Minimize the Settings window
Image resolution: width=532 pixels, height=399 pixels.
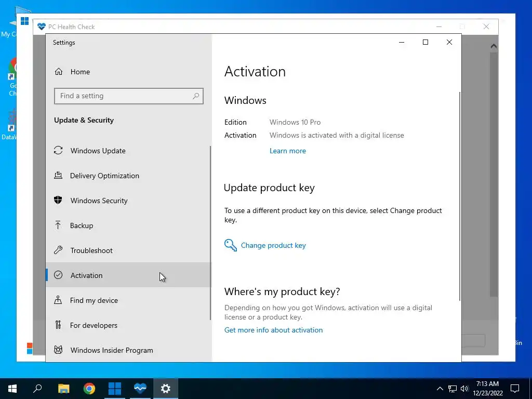(402, 43)
